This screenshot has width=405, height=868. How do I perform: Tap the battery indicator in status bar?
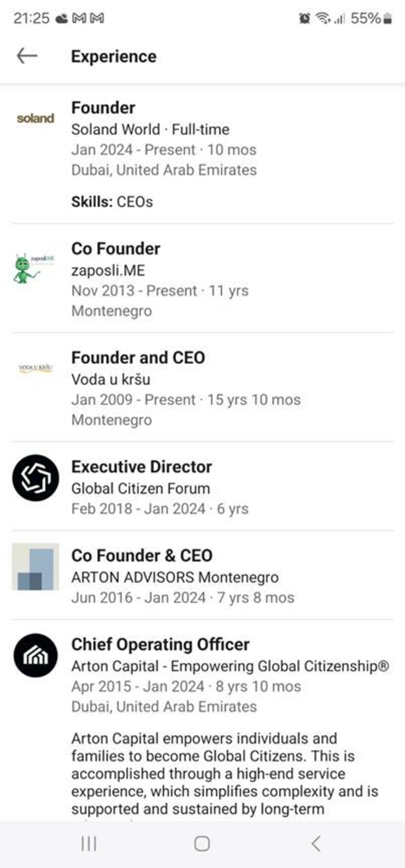click(x=387, y=18)
